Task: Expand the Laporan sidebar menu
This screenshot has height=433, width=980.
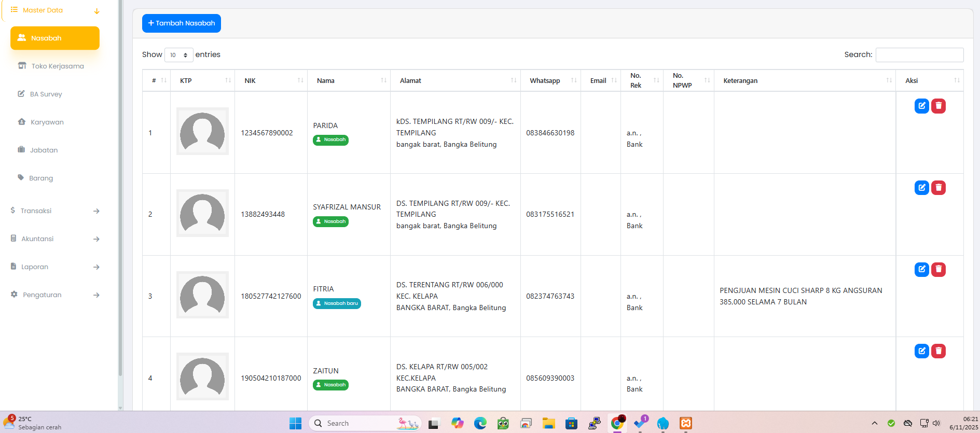Action: click(x=54, y=267)
